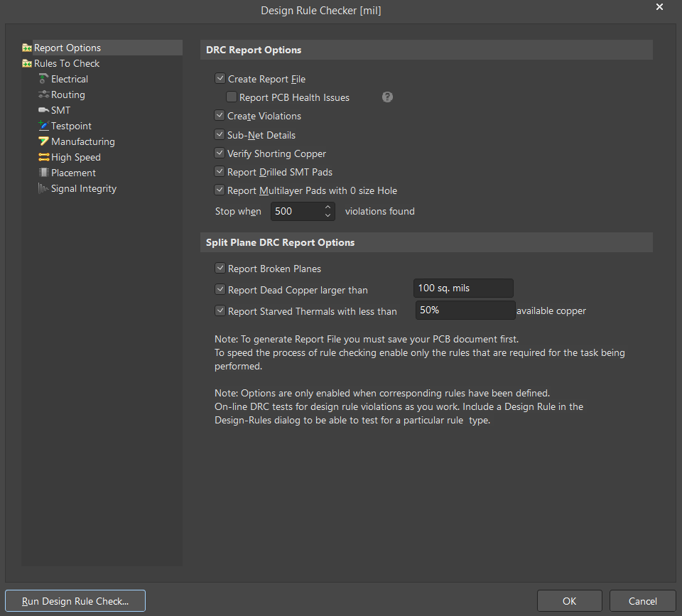
Task: Click the starved thermals 50% field
Action: 465,310
